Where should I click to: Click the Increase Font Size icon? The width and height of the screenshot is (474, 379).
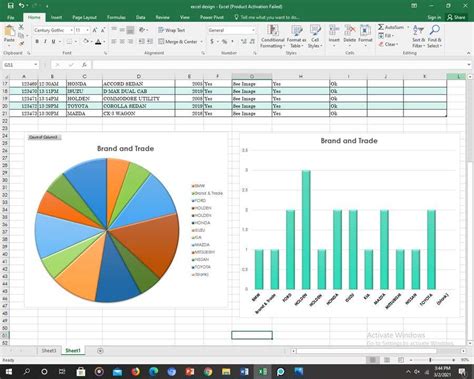95,30
